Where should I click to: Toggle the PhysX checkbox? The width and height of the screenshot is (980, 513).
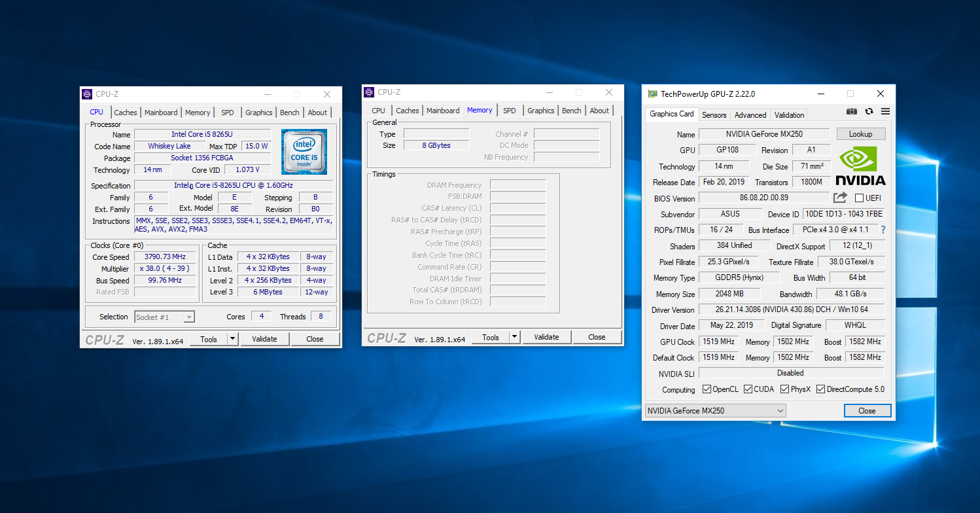[x=784, y=389]
